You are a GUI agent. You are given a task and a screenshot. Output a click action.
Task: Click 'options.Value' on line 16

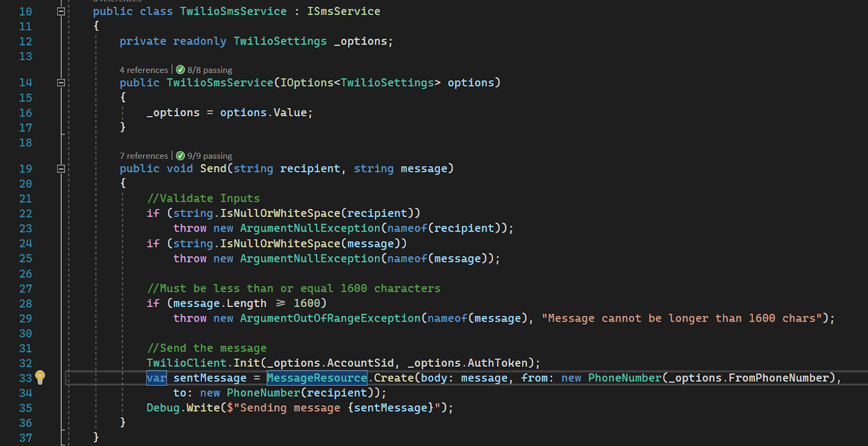[x=264, y=112]
